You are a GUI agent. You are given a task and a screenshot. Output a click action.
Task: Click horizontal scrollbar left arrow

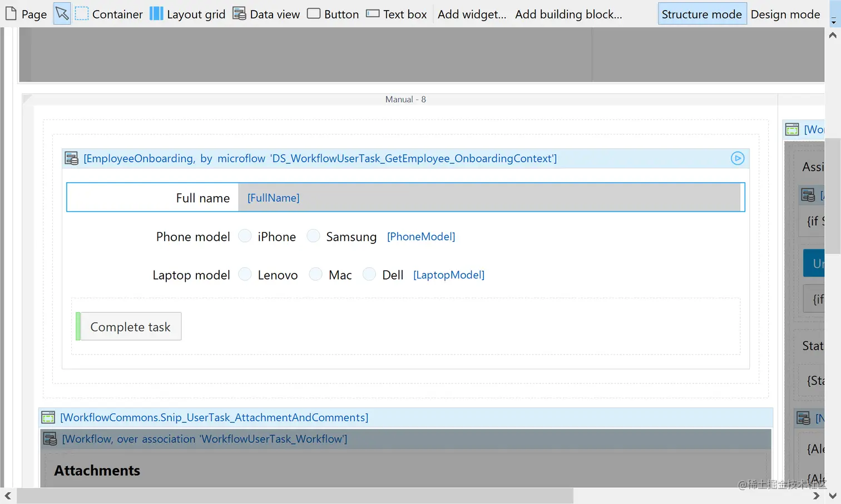(x=8, y=496)
